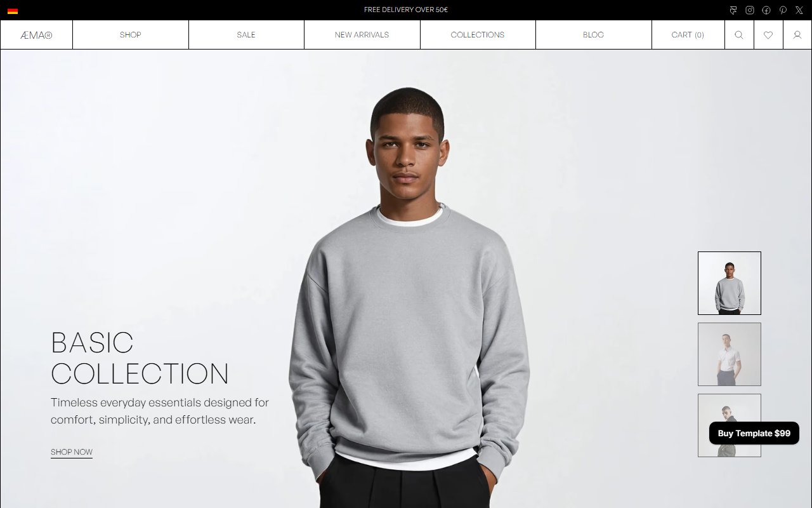The height and width of the screenshot is (508, 812).
Task: Switch language using the German flag
Action: 13,11
